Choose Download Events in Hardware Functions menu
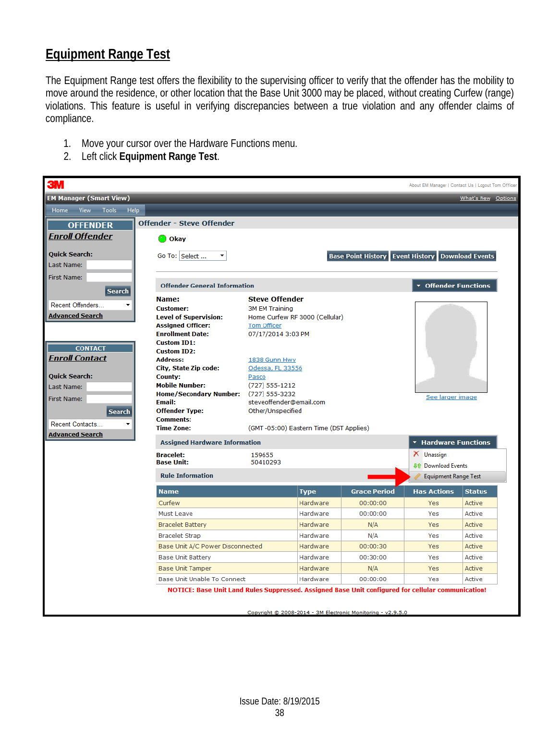 457,466
